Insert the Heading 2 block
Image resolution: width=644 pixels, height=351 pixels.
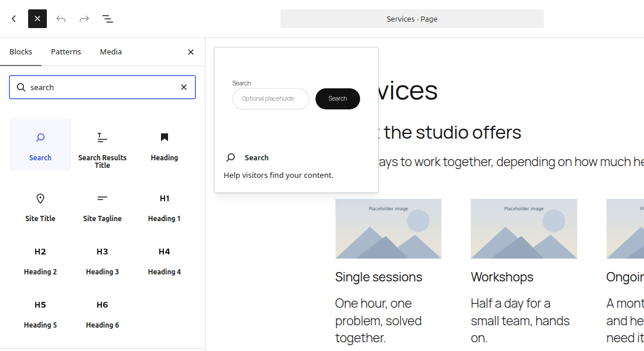pos(40,261)
